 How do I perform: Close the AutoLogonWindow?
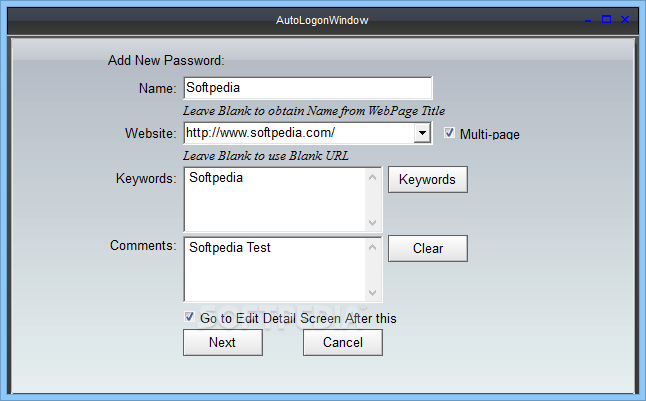(625, 19)
